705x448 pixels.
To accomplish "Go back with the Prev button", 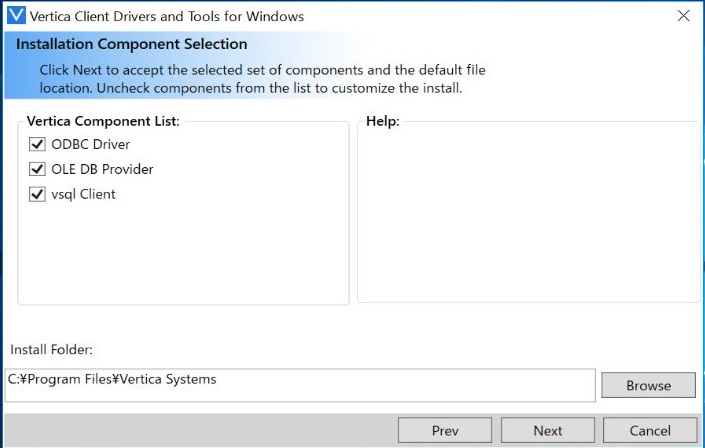I will [445, 431].
